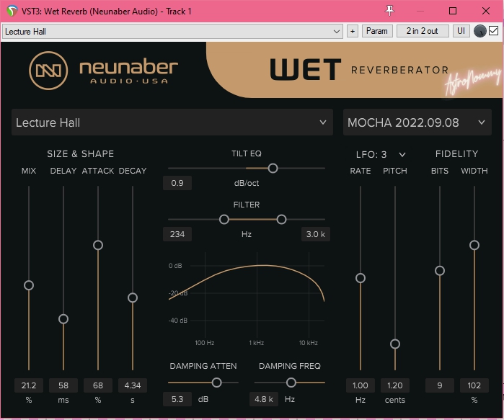Click the REAPER app icon in title bar
This screenshot has height=420, width=504.
[12, 11]
